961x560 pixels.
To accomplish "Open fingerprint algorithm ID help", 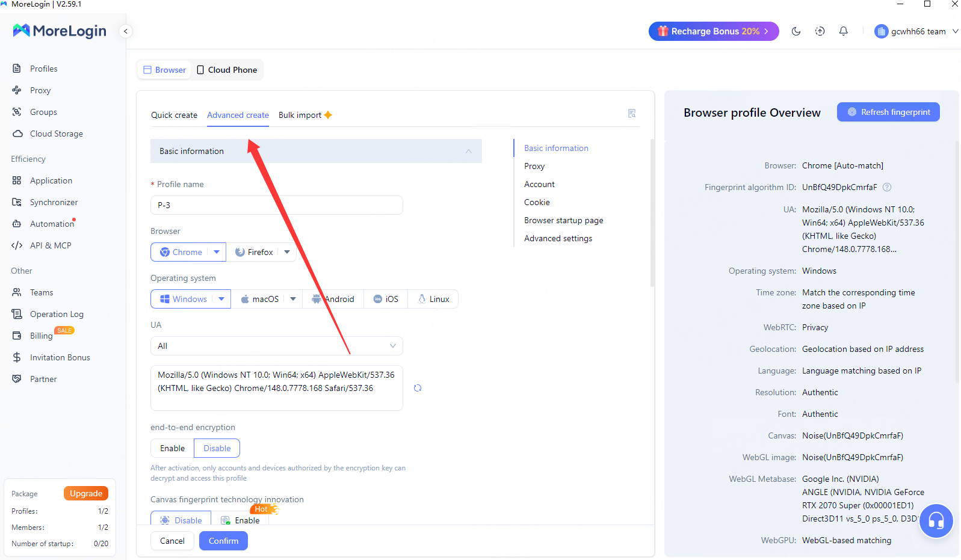I will 887,187.
